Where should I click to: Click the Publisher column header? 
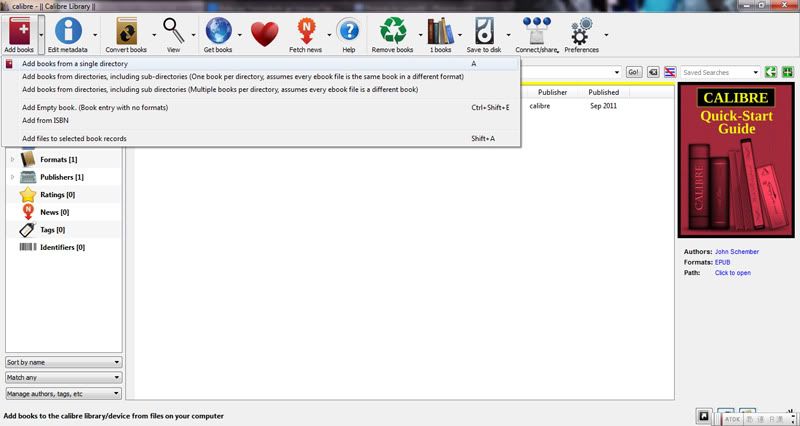(553, 92)
